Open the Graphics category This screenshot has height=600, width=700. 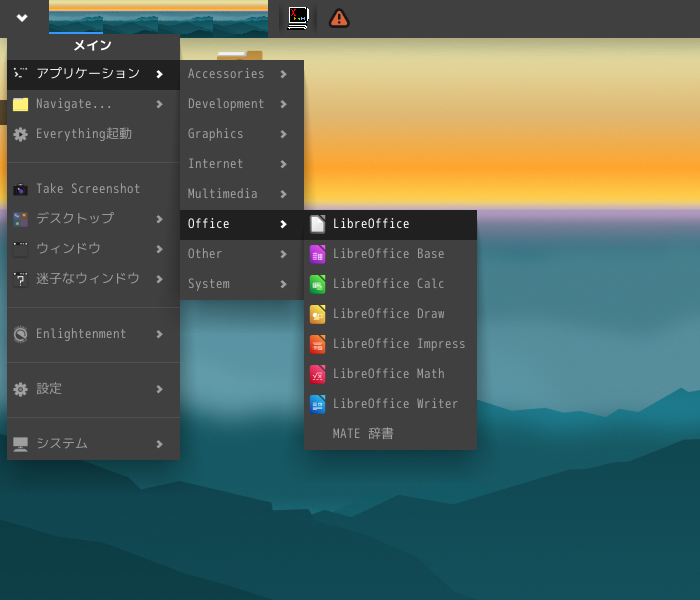(x=242, y=134)
